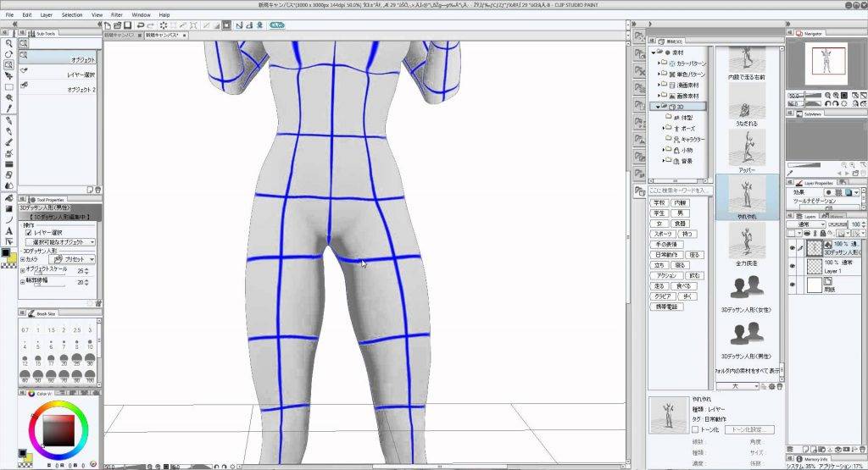Select the Move layer tool
The image size is (868, 470).
coord(8,75)
